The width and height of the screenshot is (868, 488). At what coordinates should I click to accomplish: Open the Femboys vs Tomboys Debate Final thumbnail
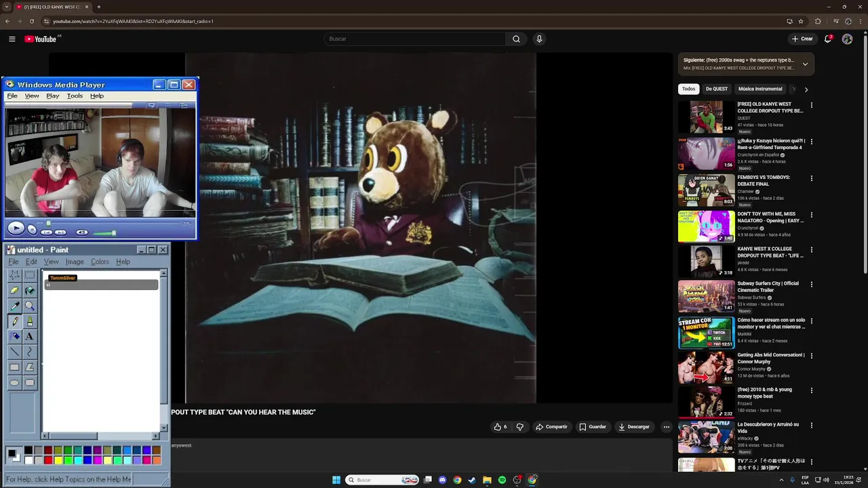coord(706,190)
